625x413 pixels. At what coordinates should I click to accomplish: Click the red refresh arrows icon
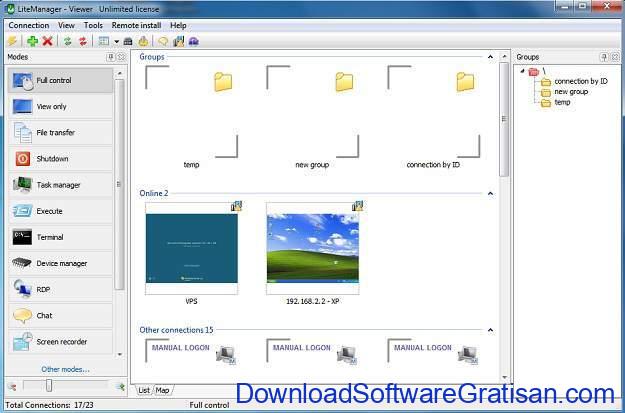coord(83,41)
